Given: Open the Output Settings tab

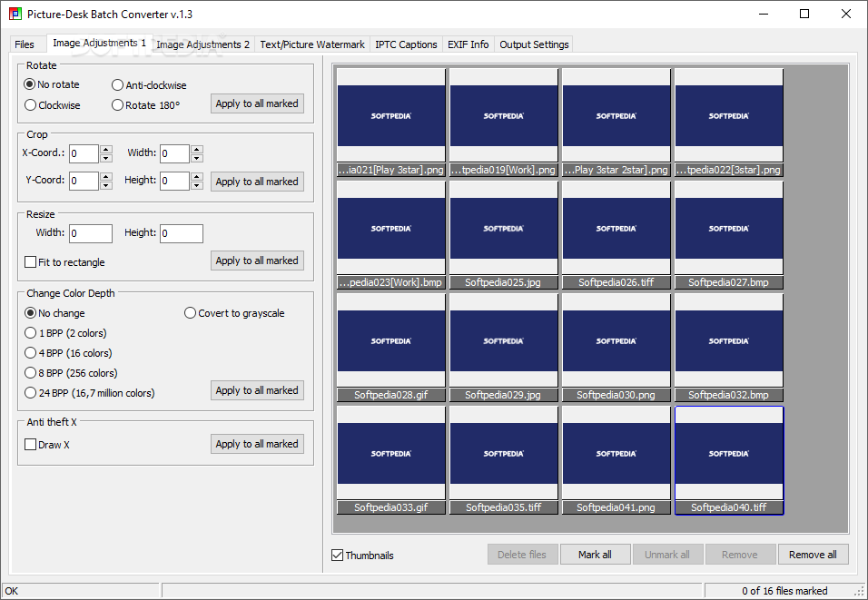Looking at the screenshot, I should tap(534, 44).
